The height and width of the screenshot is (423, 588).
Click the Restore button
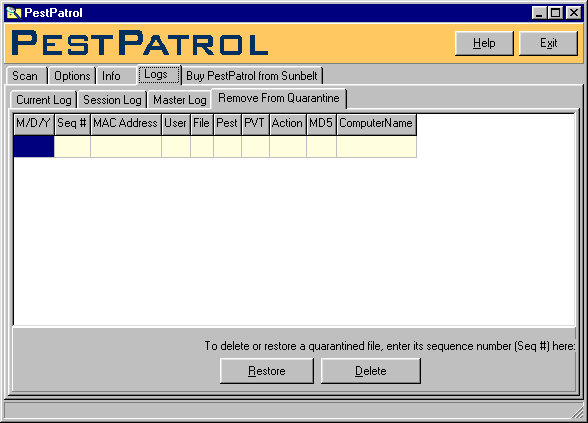tap(267, 371)
